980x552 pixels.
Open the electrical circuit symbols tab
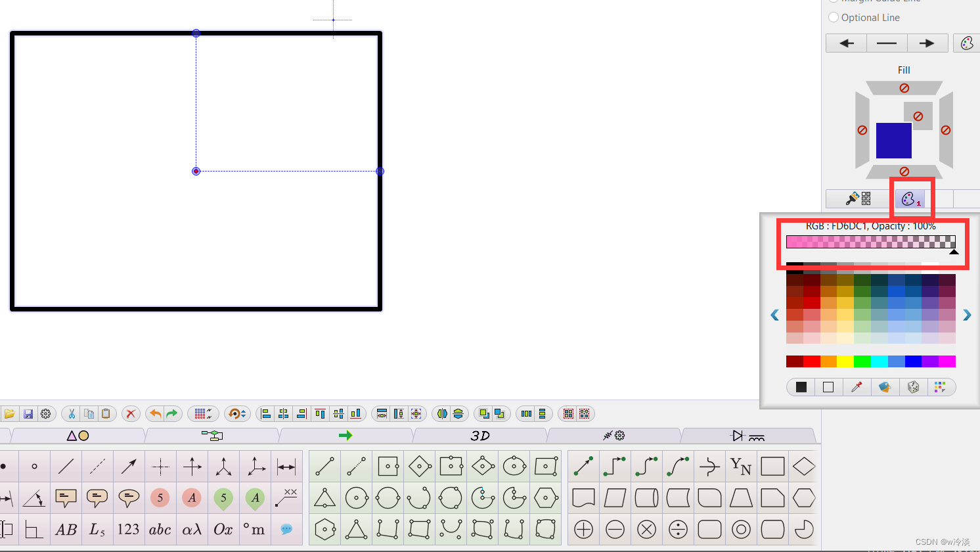click(747, 436)
